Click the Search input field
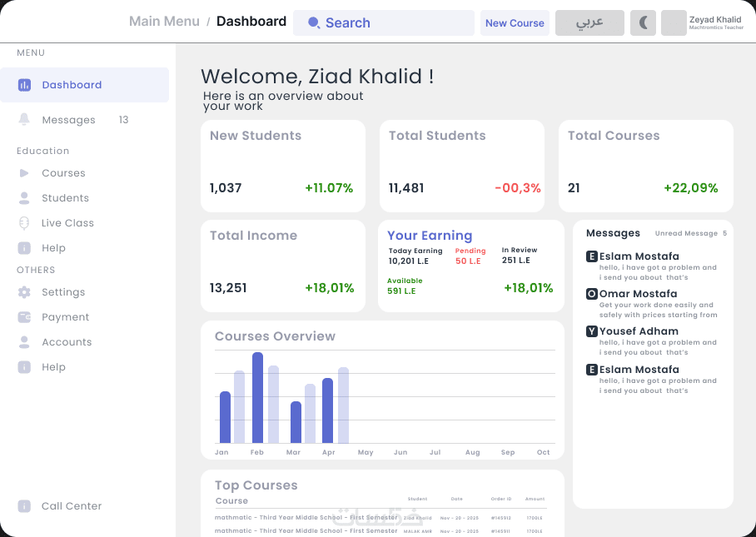The width and height of the screenshot is (756, 537). pos(384,22)
